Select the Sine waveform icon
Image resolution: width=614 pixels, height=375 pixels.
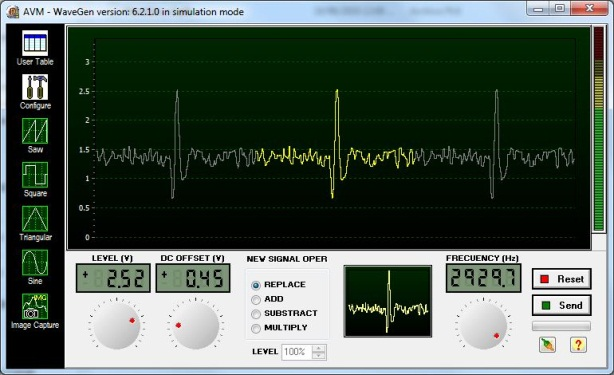pyautogui.click(x=35, y=263)
